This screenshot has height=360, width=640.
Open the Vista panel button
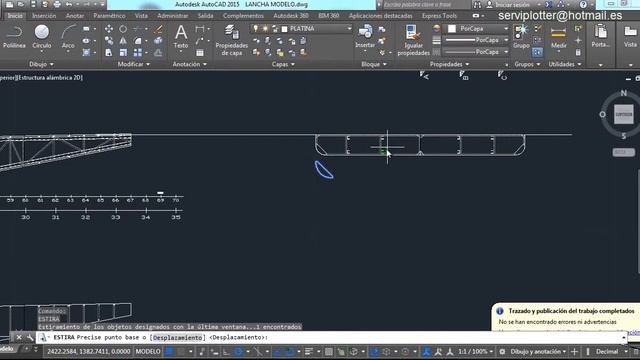pos(630,36)
